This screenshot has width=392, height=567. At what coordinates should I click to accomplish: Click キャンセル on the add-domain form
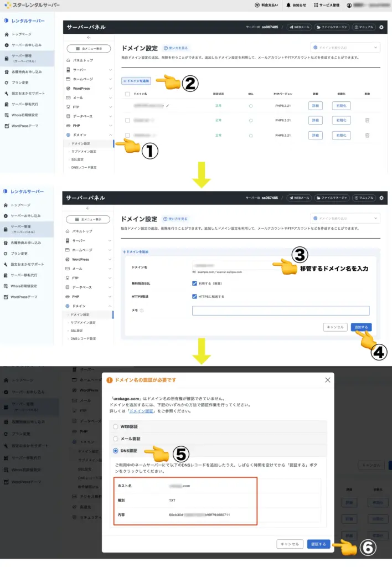335,327
